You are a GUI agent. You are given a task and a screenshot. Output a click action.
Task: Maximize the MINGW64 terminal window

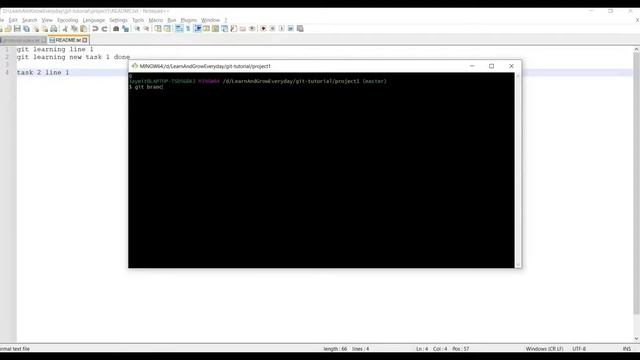click(491, 66)
